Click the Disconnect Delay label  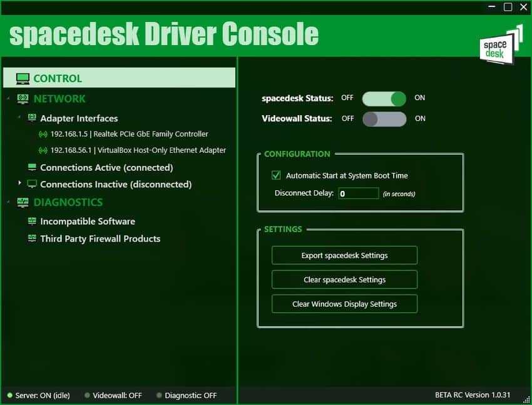tap(304, 193)
